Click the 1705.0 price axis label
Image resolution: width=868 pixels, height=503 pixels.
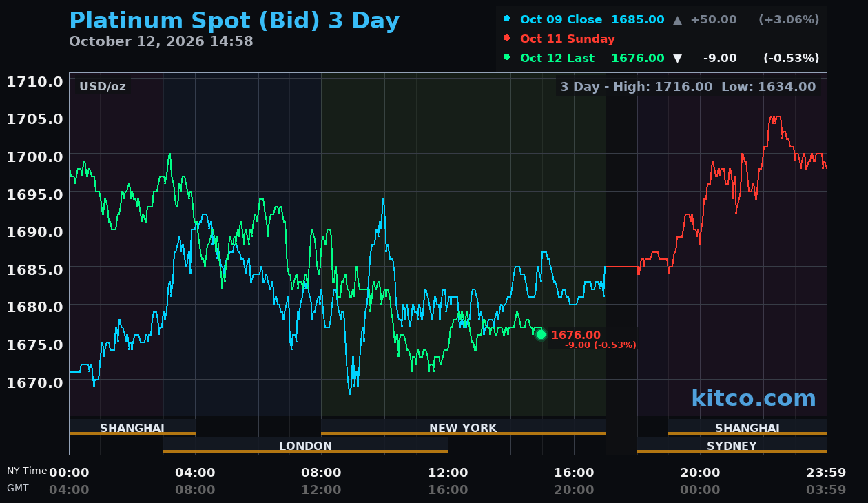[35, 119]
